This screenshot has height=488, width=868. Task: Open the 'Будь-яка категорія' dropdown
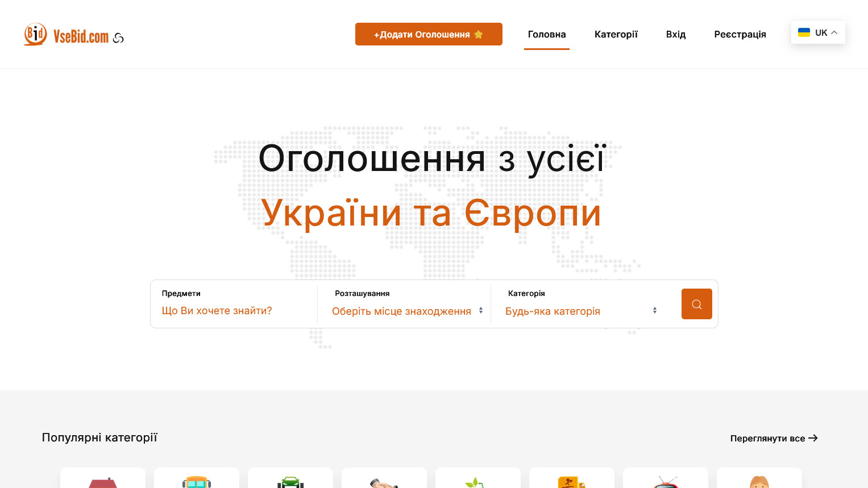click(582, 311)
